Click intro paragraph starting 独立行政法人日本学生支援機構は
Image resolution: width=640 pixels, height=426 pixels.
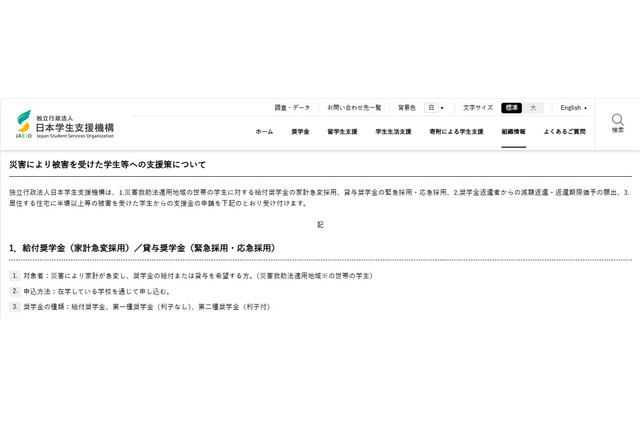320,197
